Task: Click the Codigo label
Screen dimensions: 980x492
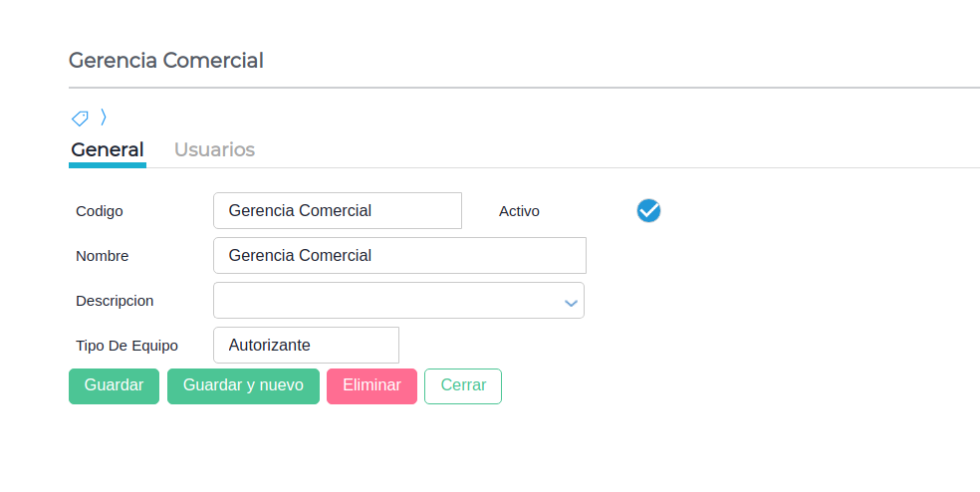Action: pos(100,211)
